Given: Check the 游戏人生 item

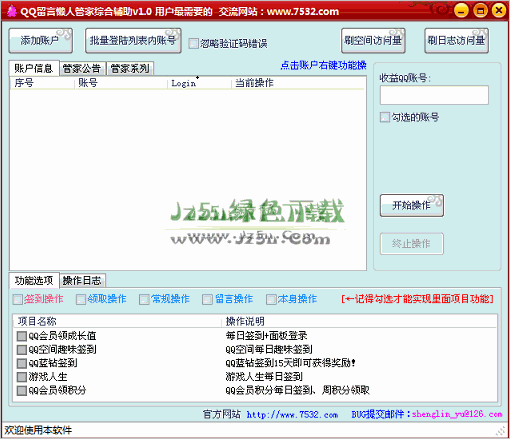Looking at the screenshot, I should (x=22, y=377).
